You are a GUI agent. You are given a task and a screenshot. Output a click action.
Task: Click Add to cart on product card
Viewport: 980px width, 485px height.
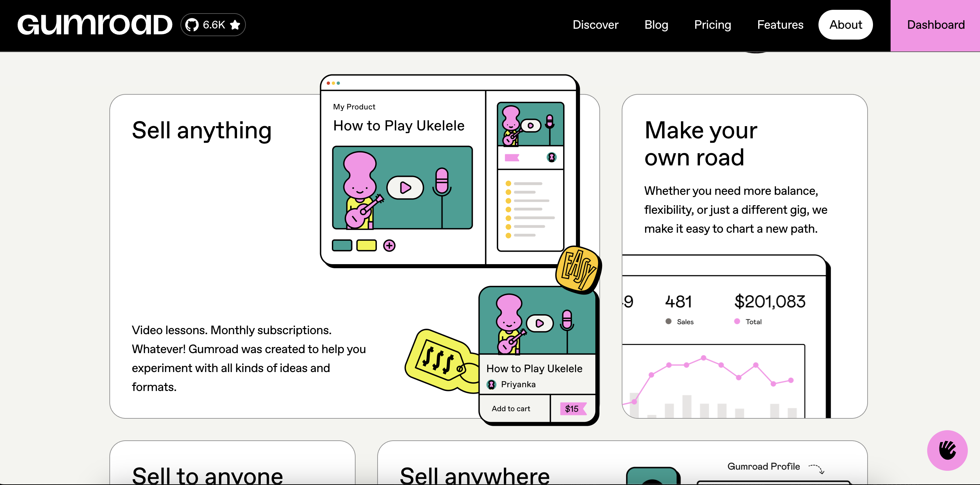(x=511, y=409)
